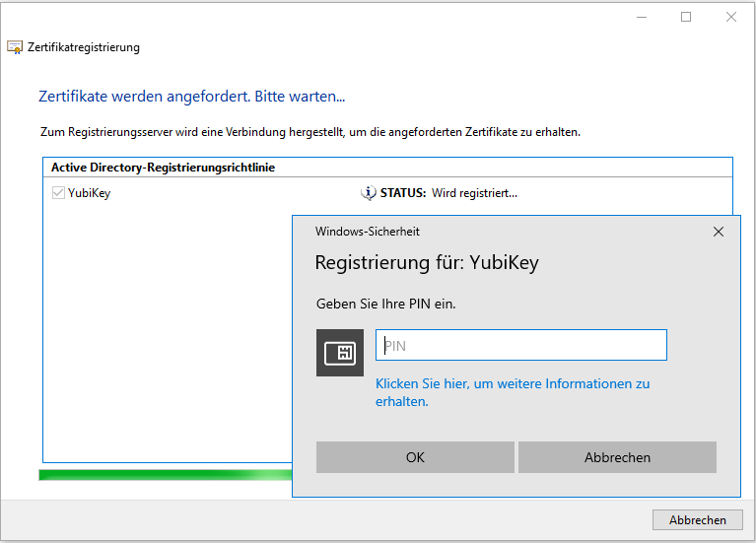Open the 'Klicken Sie hier' information link
The width and height of the screenshot is (756, 543).
click(x=513, y=392)
